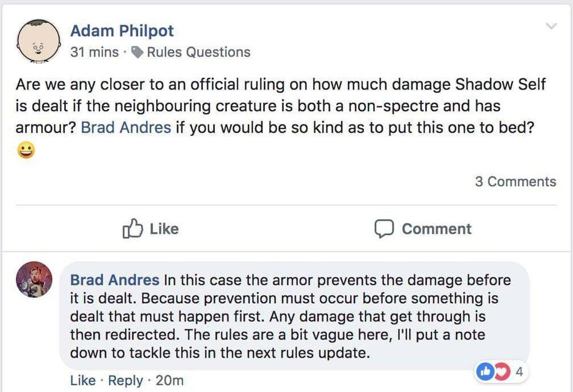This screenshot has width=573, height=392.
Task: Click the thumbs-up icon on the post
Action: [x=132, y=229]
